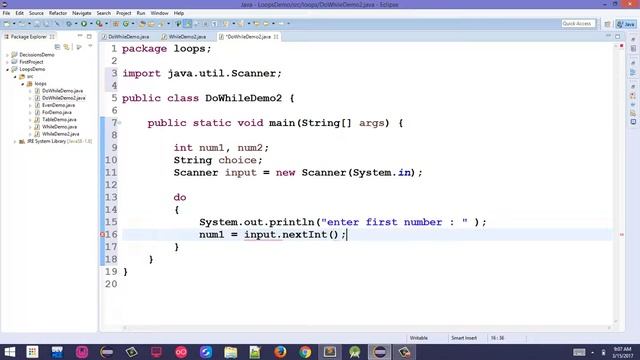The height and width of the screenshot is (360, 640).
Task: Click the Run External Tools icon
Action: click(x=99, y=24)
